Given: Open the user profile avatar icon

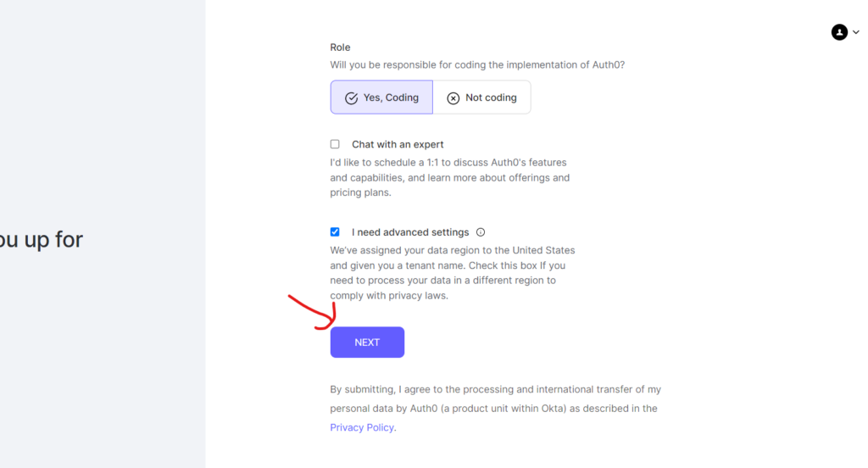Looking at the screenshot, I should tap(839, 32).
